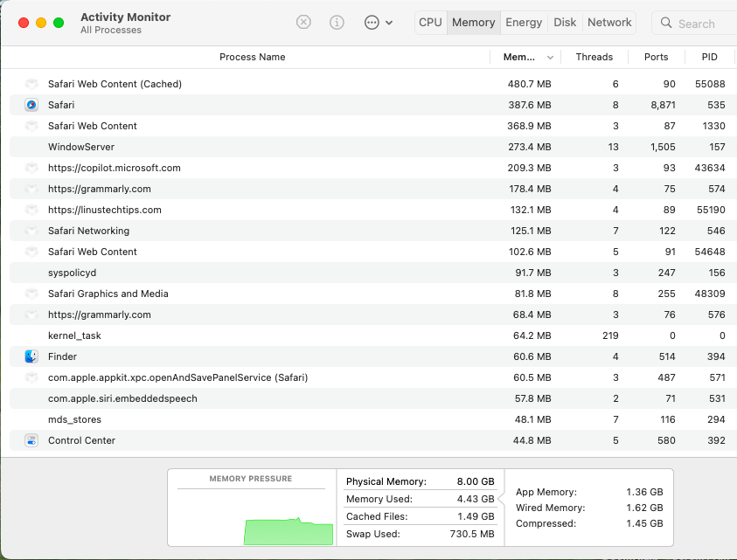
Task: Click the Wired Memory 1.62 GB value
Action: click(x=644, y=508)
